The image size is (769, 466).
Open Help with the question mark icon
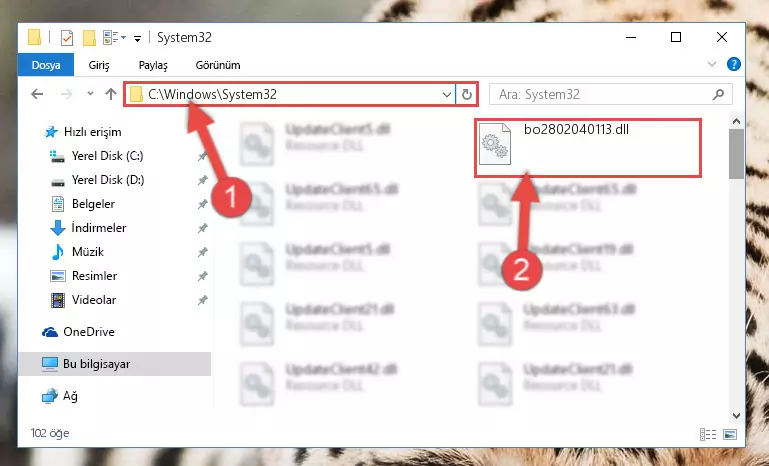734,64
